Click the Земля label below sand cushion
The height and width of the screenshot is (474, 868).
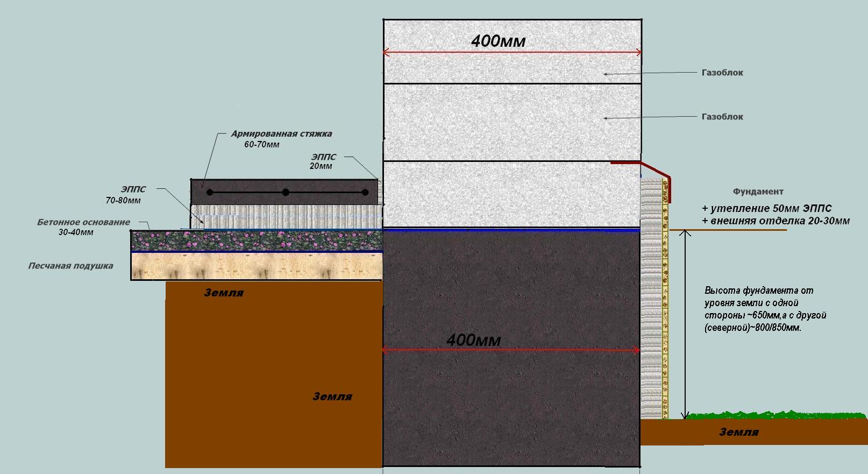223,293
